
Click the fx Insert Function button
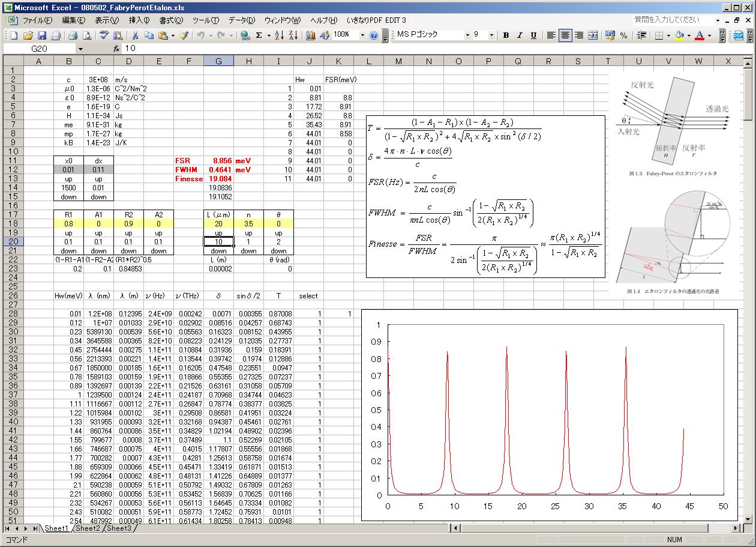(x=116, y=49)
